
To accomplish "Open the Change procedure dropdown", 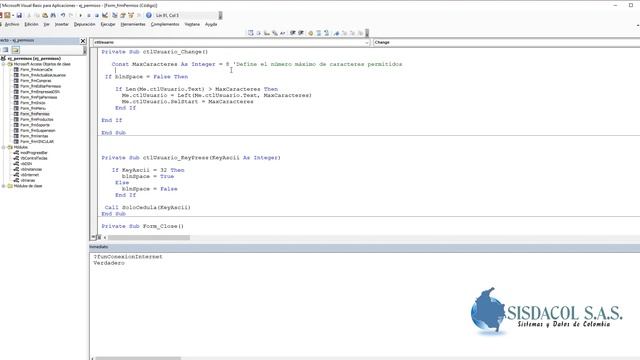I will [x=506, y=42].
